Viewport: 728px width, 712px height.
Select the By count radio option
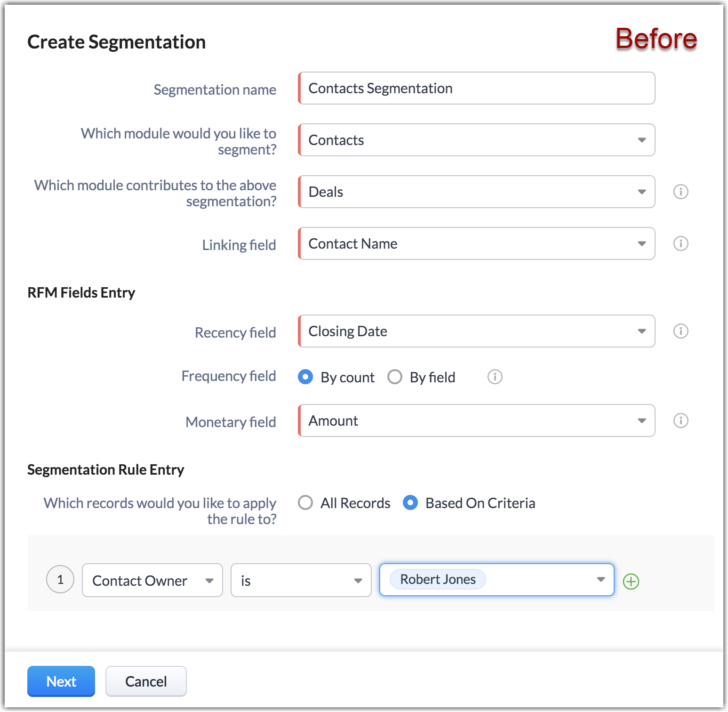click(305, 377)
